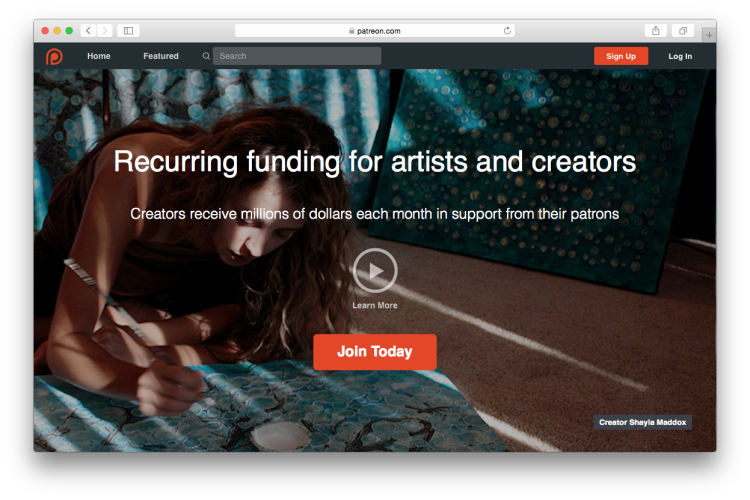Screen dimensions: 750x500
Task: Click the Sign Up button
Action: [x=621, y=56]
